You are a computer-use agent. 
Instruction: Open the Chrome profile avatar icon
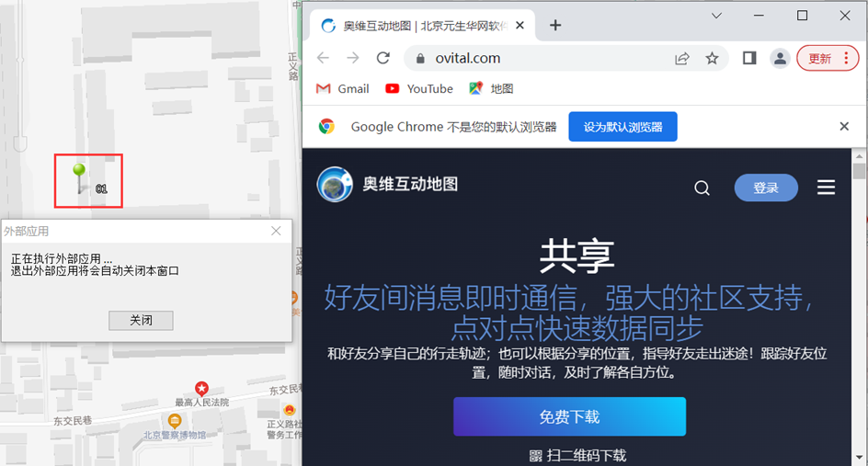[780, 58]
